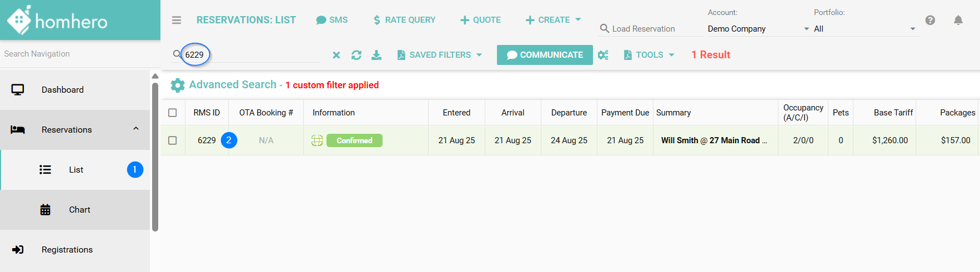Open the Advanced Search gear icon
Image resolution: width=980 pixels, height=272 pixels.
point(178,85)
